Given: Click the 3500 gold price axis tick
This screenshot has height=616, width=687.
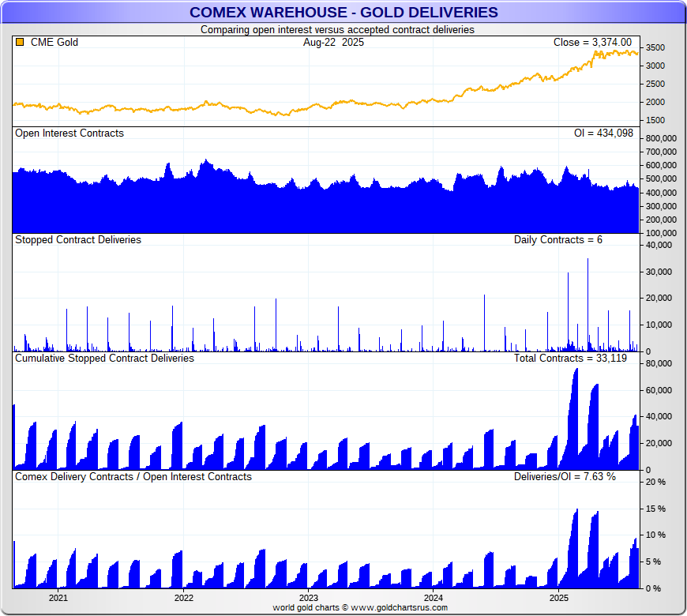Looking at the screenshot, I should point(655,47).
